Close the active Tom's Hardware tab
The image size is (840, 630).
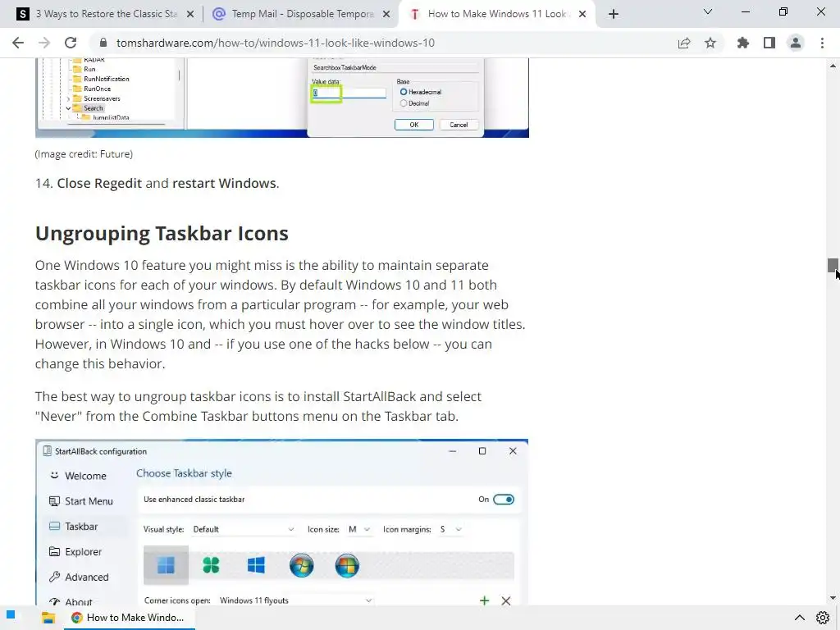coord(582,15)
